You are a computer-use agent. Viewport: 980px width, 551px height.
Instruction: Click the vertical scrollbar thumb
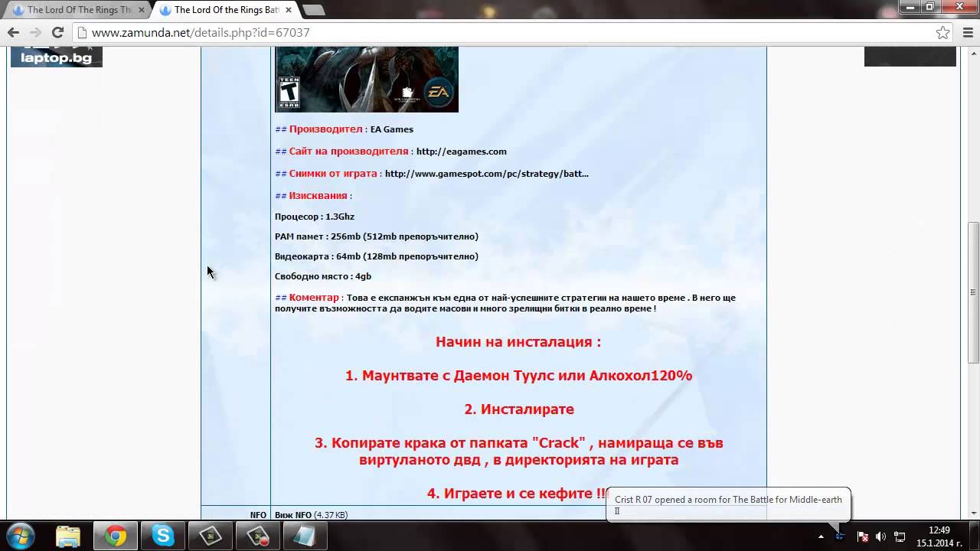[973, 292]
